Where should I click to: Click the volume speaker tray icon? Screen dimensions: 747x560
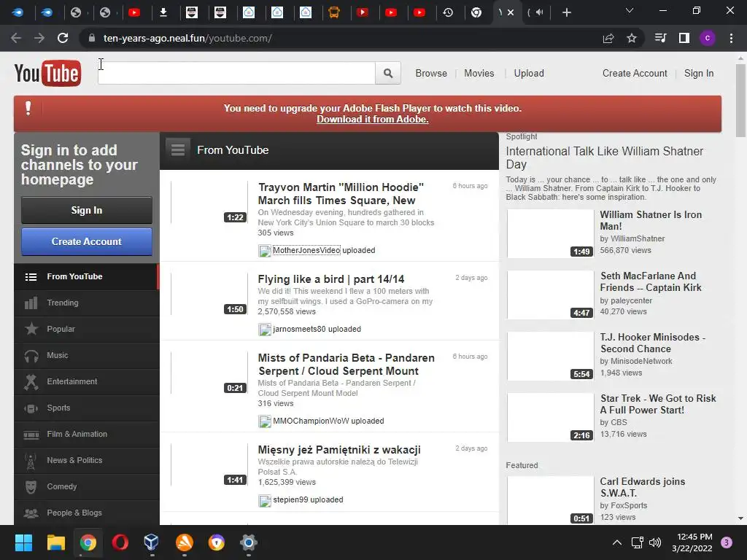pyautogui.click(x=655, y=542)
